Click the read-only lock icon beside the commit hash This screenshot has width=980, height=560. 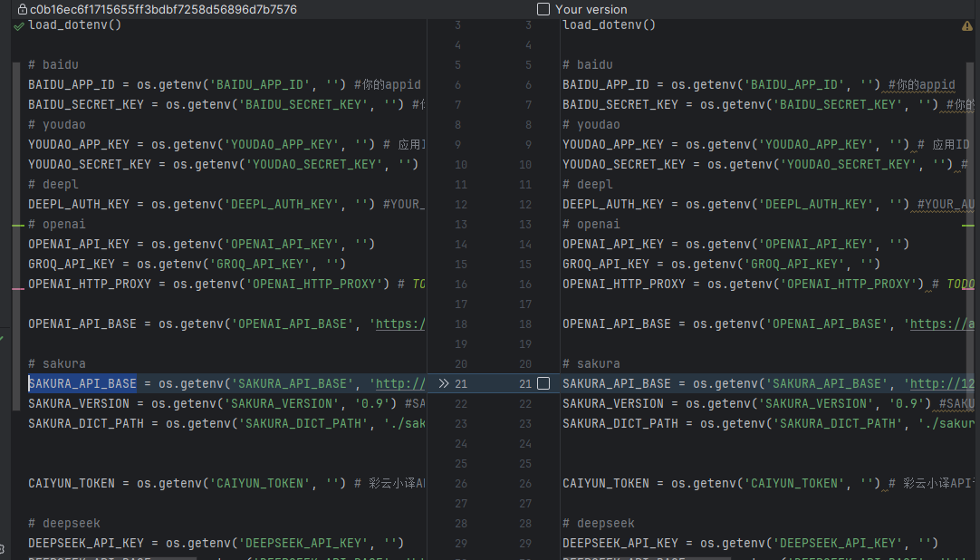coord(23,9)
